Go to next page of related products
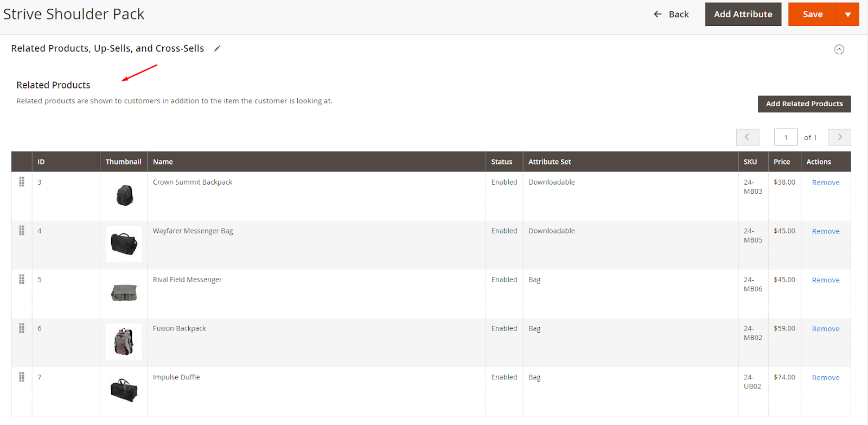 (839, 137)
